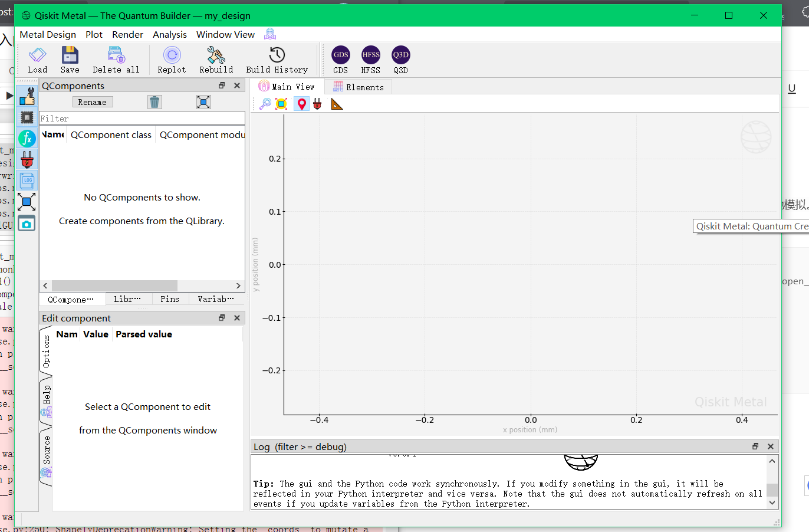Select the Options vertical tab
Viewport: 809px width, 532px height.
pyautogui.click(x=46, y=352)
